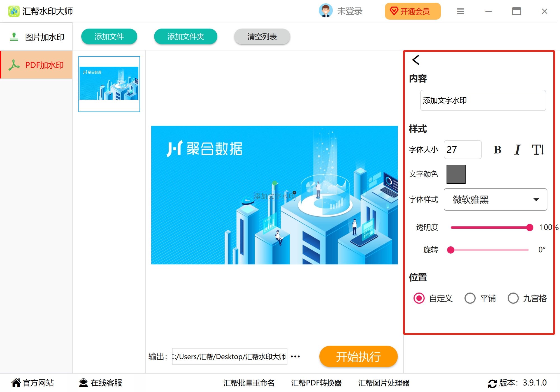The height and width of the screenshot is (392, 560).
Task: Open 字体样式 font dropdown 微软雅黑
Action: 495,200
